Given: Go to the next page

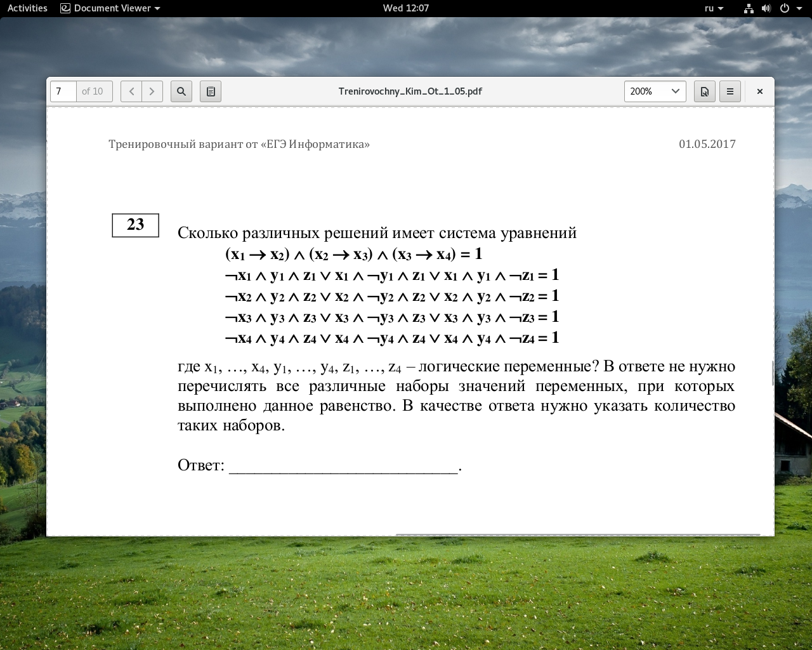Looking at the screenshot, I should (152, 91).
